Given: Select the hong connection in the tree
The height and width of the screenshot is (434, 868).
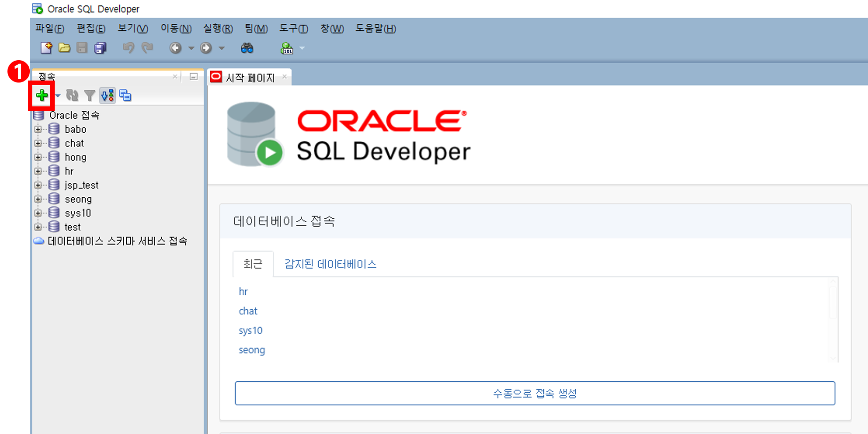Looking at the screenshot, I should 76,157.
